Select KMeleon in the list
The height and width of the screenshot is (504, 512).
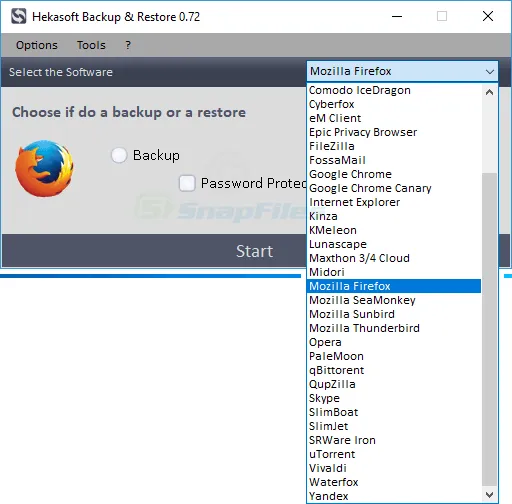coord(394,230)
